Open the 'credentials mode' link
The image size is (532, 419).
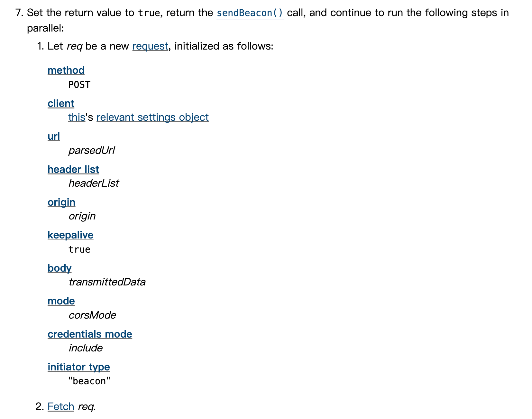pos(90,334)
